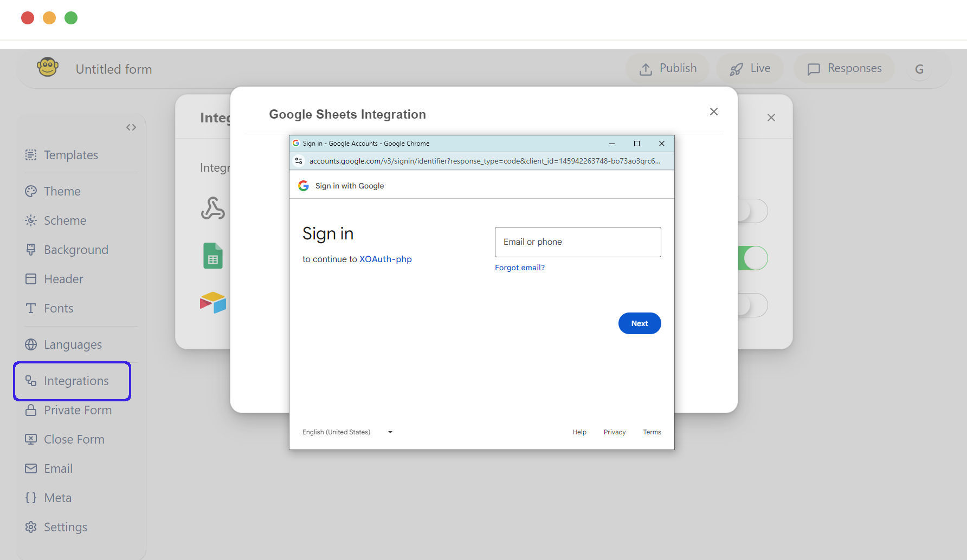Toggle the Airtable integration switch
967x560 pixels.
pos(752,305)
